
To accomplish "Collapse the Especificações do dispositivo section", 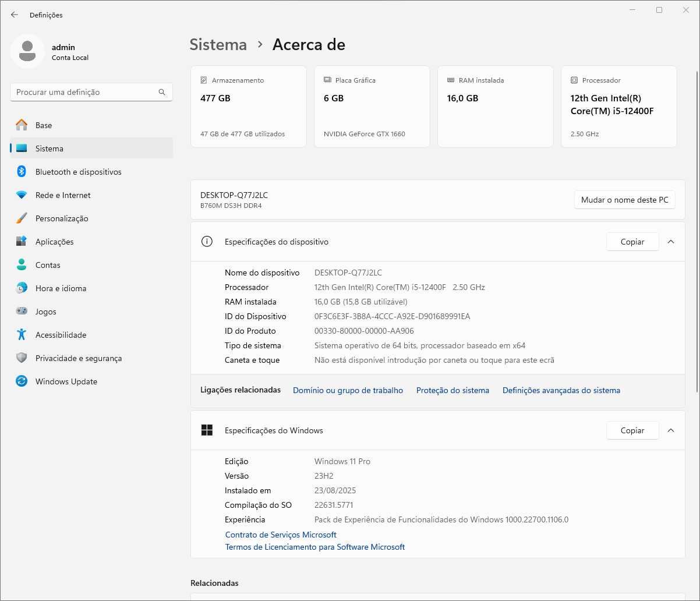I will point(671,242).
